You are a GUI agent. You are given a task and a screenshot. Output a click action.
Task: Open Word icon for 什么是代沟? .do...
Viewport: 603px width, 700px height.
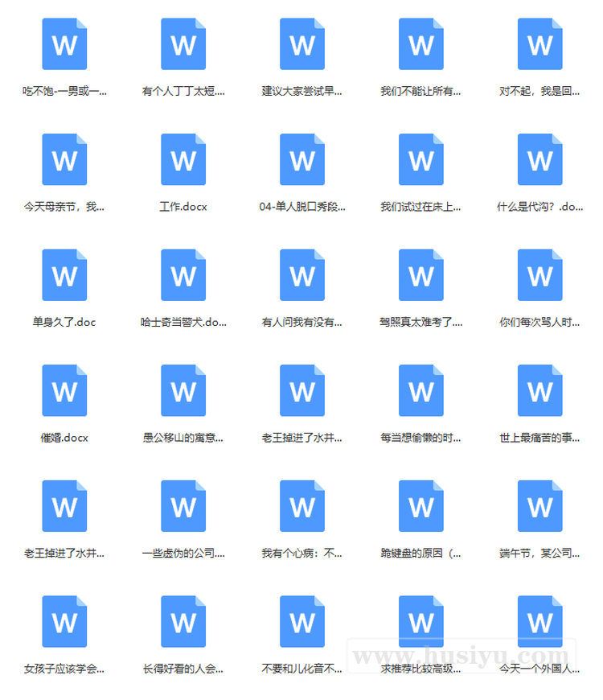point(539,159)
